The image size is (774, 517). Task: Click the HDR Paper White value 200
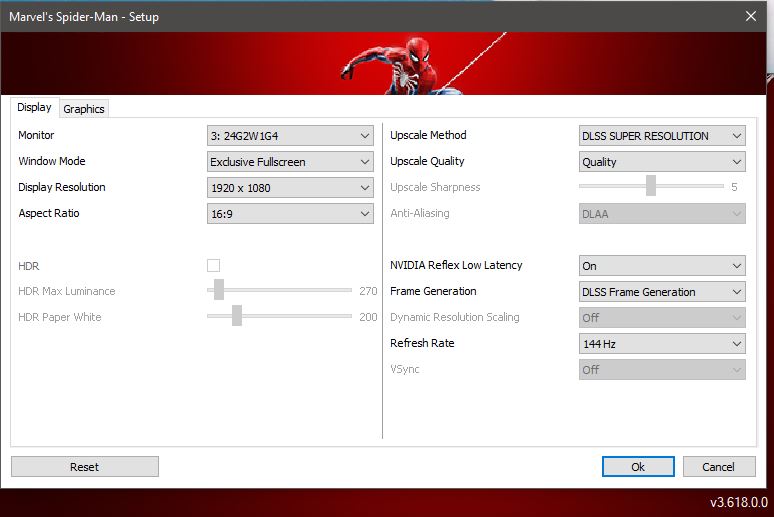[x=368, y=317]
